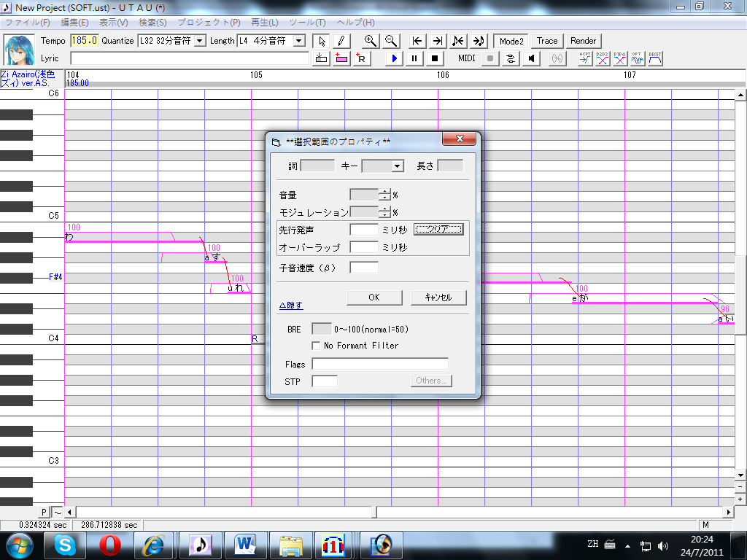
Task: Click the OK button in the dialog
Action: pyautogui.click(x=374, y=297)
